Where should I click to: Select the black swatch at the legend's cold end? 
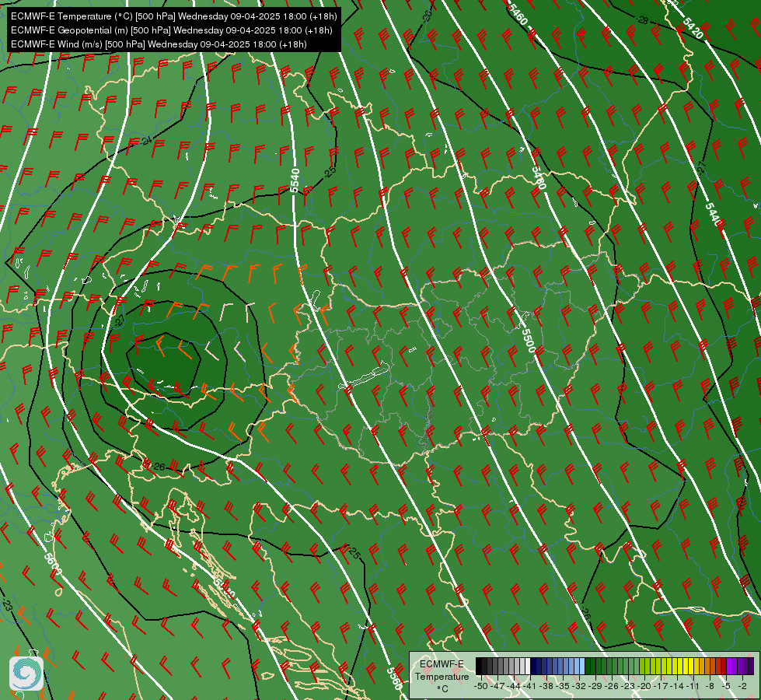coord(479,667)
